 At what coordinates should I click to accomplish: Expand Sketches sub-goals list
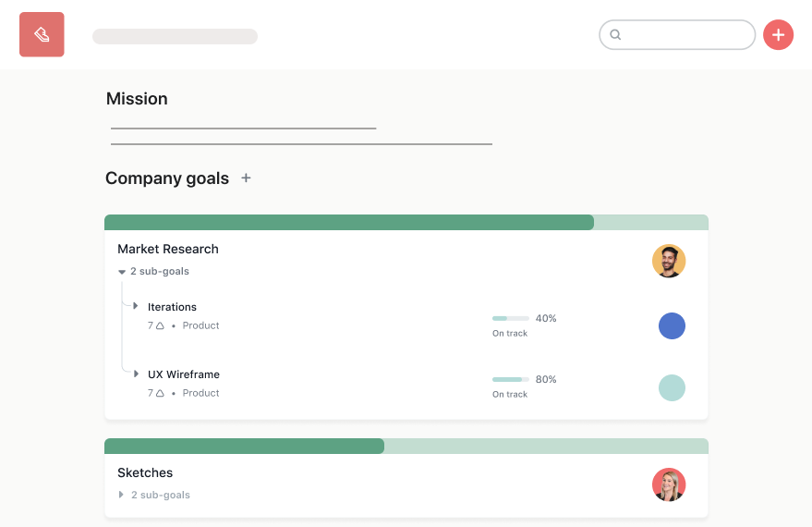(x=122, y=495)
